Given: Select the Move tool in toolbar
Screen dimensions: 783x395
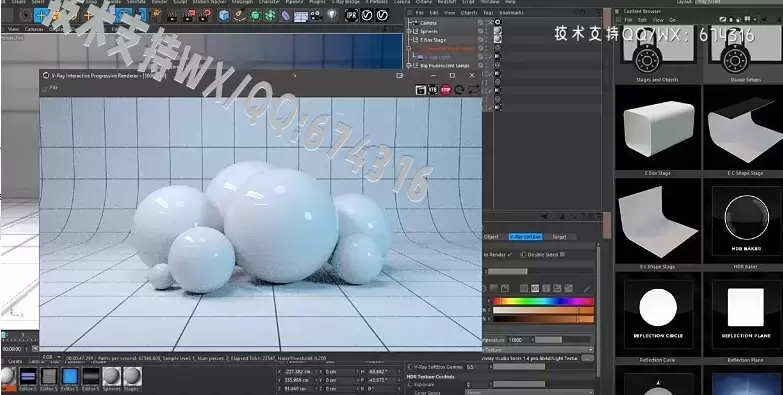Looking at the screenshot, I should [x=41, y=15].
